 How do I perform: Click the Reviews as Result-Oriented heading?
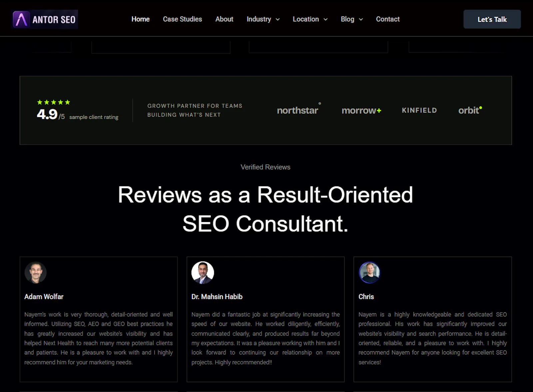pos(266,209)
